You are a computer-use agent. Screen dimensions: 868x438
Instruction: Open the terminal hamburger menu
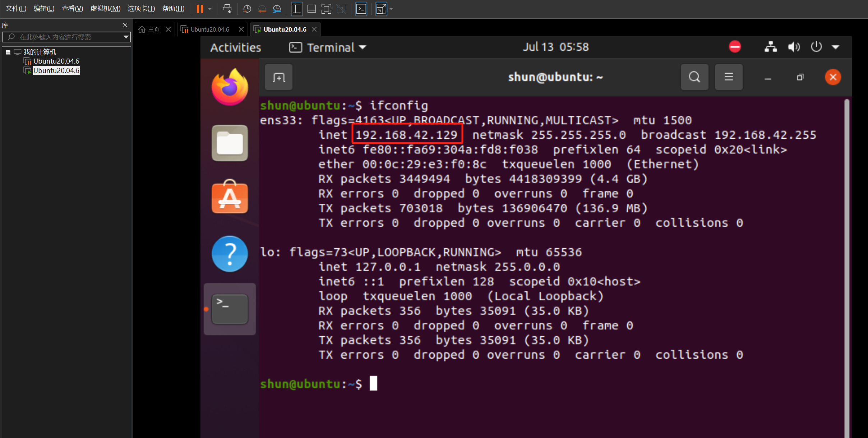[729, 77]
